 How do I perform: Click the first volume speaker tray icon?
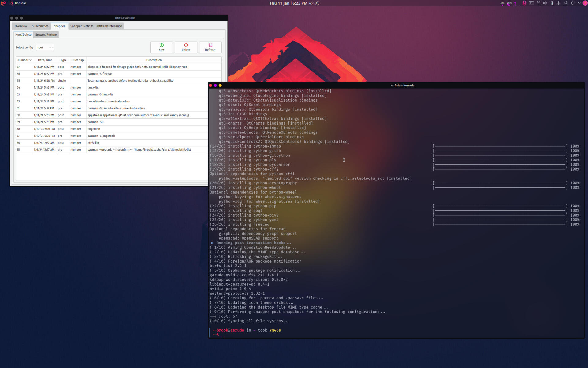[x=545, y=3]
